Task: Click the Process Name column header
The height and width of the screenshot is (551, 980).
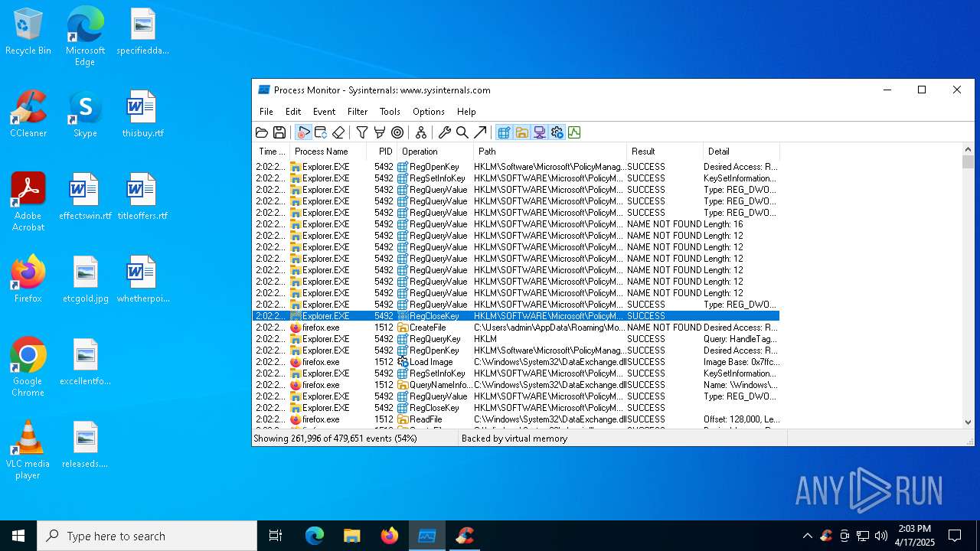Action: [x=328, y=152]
